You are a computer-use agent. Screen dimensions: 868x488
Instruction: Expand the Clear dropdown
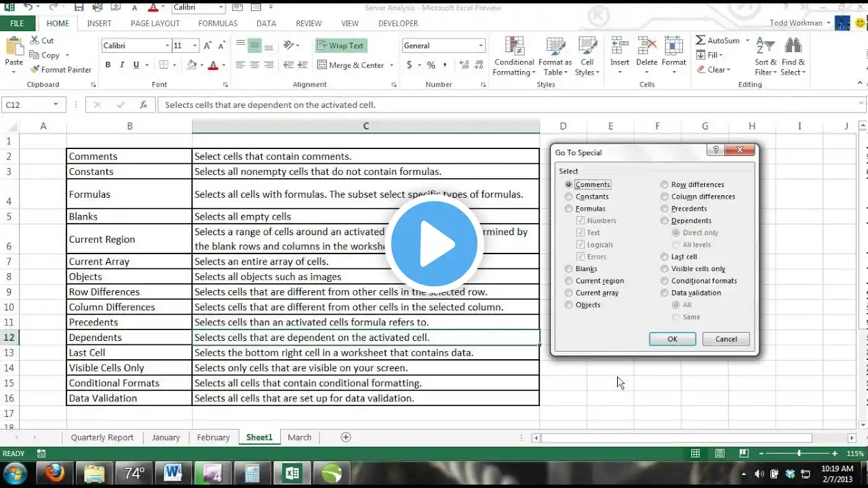[x=728, y=70]
